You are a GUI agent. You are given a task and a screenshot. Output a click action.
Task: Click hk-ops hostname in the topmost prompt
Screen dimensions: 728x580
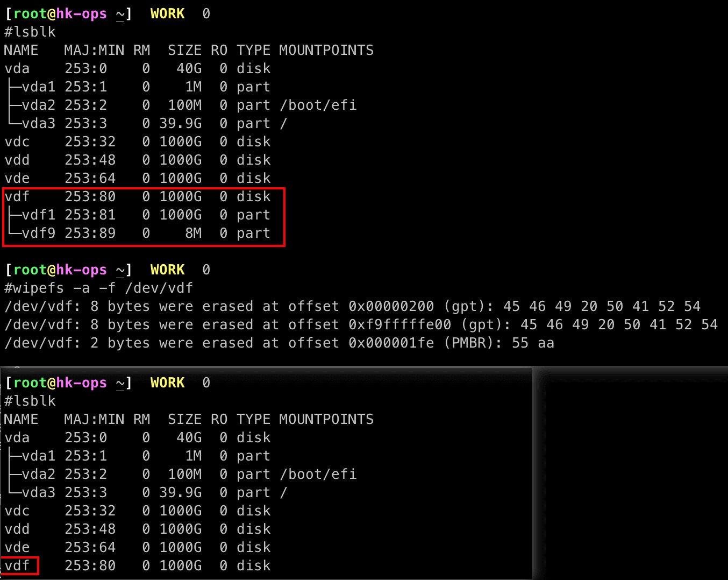81,14
